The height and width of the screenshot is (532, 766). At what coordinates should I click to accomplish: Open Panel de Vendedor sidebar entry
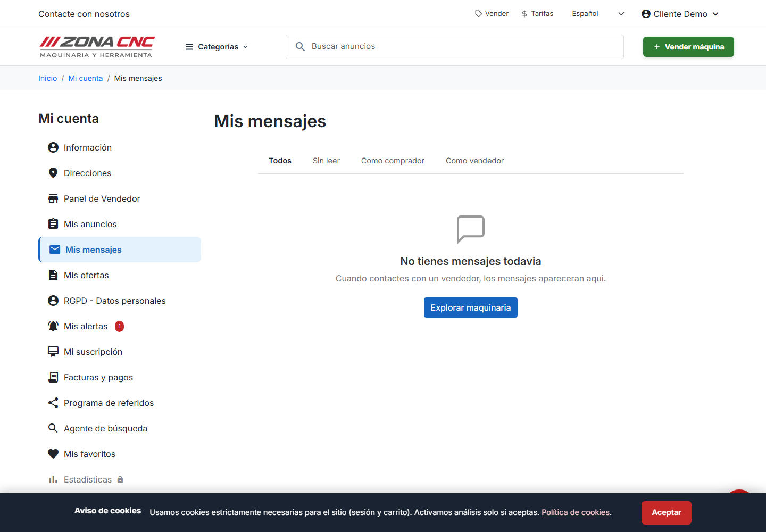(120, 198)
